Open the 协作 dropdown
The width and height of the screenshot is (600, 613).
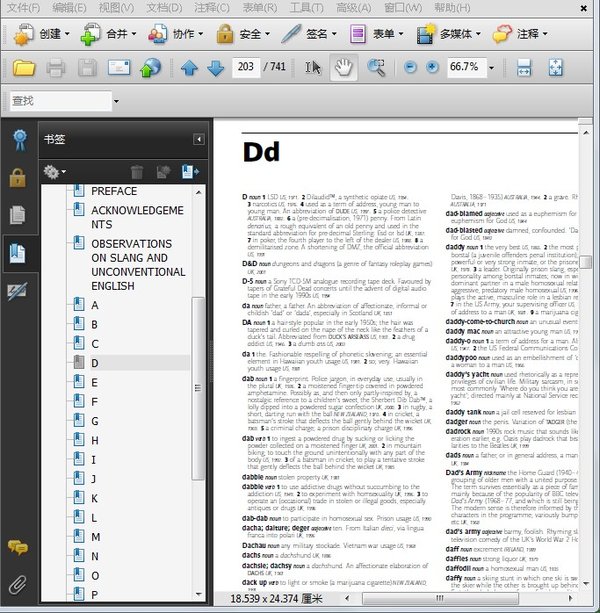(176, 34)
